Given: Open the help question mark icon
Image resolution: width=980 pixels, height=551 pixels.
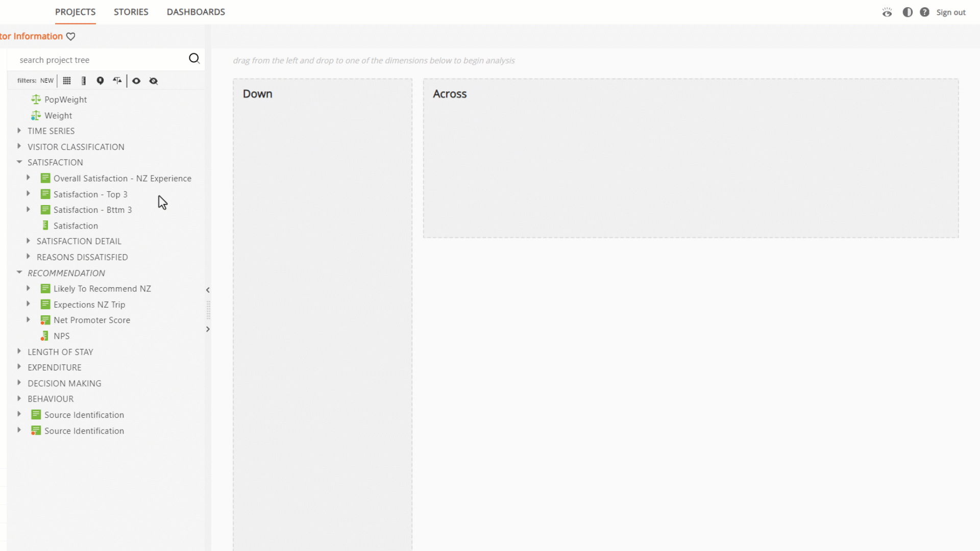Looking at the screenshot, I should 924,12.
